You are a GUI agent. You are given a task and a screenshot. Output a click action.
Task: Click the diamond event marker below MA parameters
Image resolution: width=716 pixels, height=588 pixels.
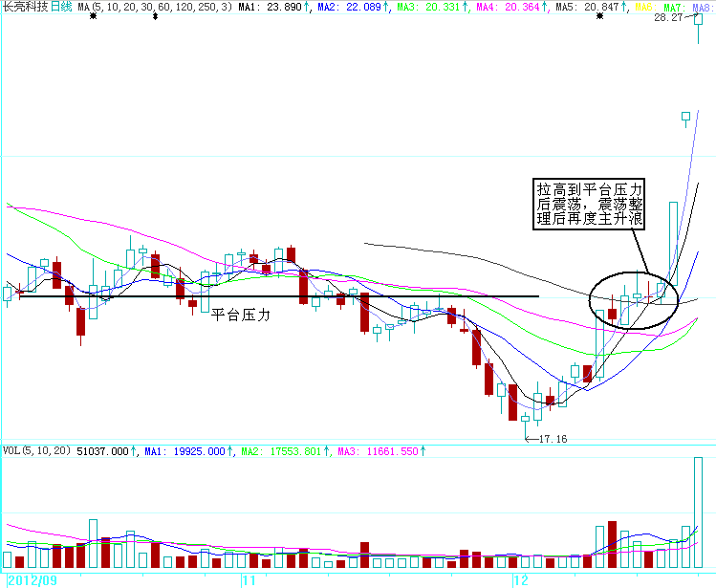click(x=156, y=18)
